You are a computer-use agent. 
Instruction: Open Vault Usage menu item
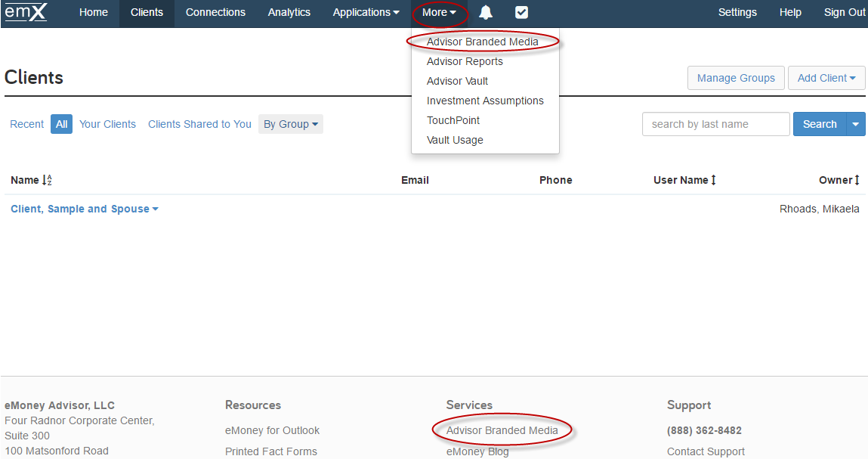click(455, 140)
